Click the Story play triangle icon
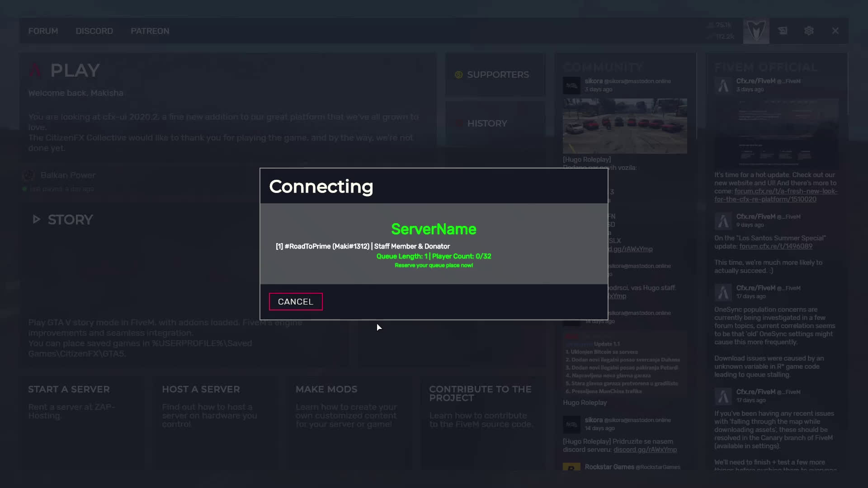 36,220
